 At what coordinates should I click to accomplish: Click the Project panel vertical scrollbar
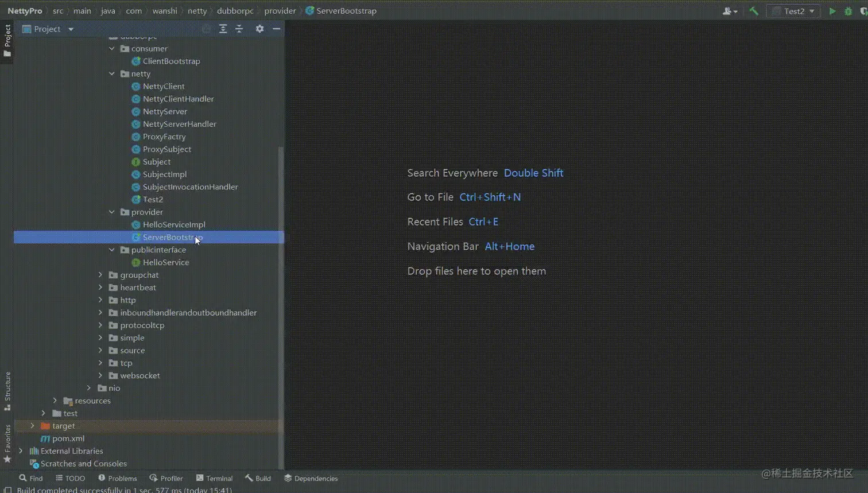point(281,307)
